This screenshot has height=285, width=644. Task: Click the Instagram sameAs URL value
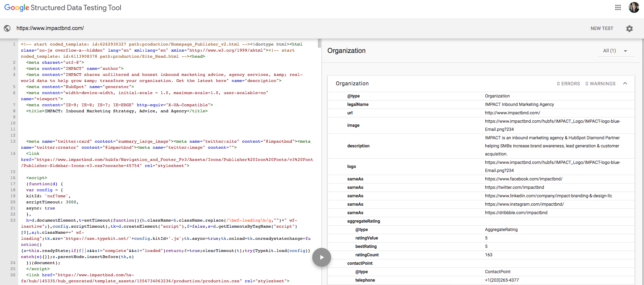click(524, 204)
